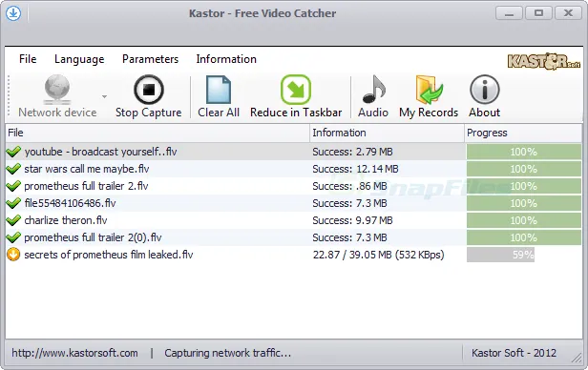Click Reduce in Taskbar green arrow icon
Screen dimensions: 588x370
click(x=296, y=90)
